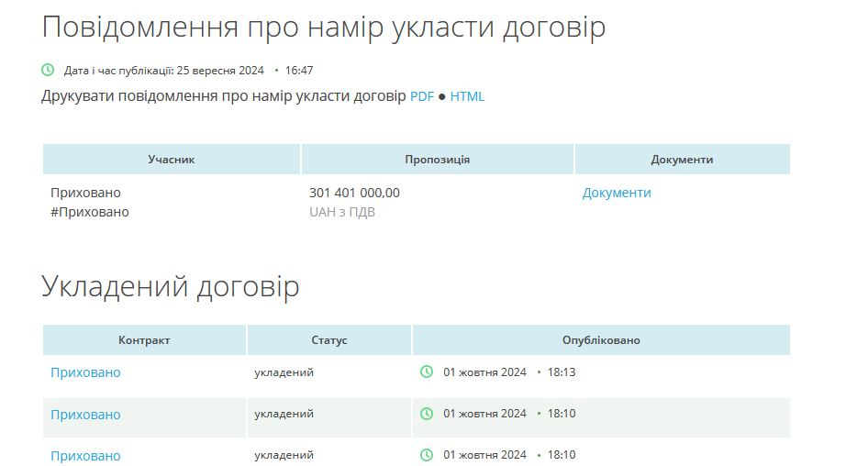This screenshot has height=466, width=868.
Task: Click the clock icon beside publication date
Action: click(48, 70)
